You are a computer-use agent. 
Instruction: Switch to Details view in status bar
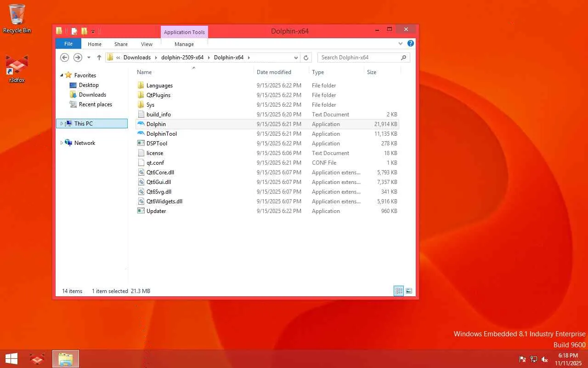[399, 291]
